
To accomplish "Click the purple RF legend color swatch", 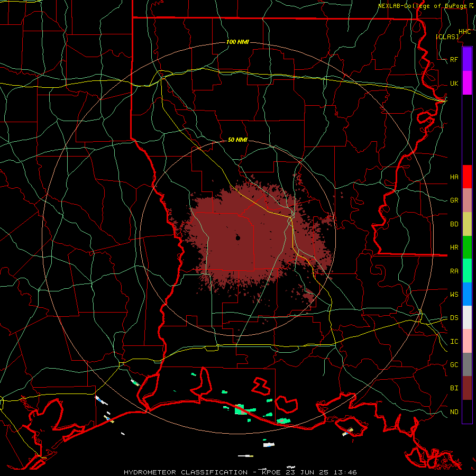I will (x=467, y=59).
